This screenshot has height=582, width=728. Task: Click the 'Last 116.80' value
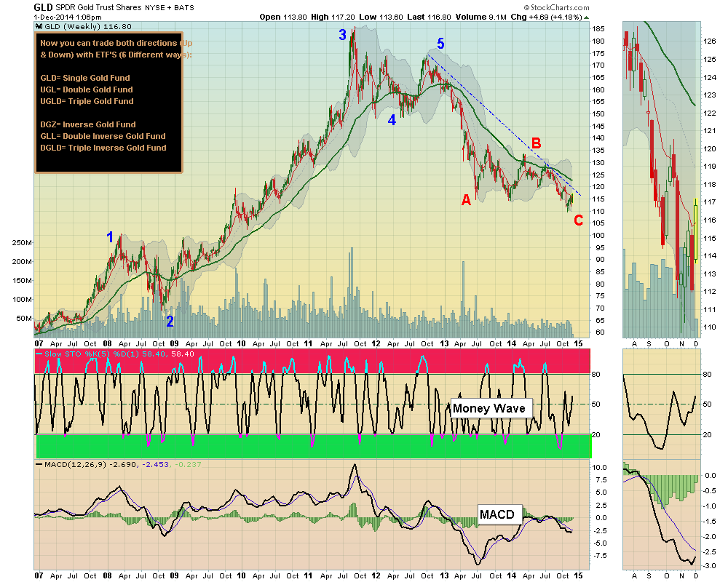(429, 17)
